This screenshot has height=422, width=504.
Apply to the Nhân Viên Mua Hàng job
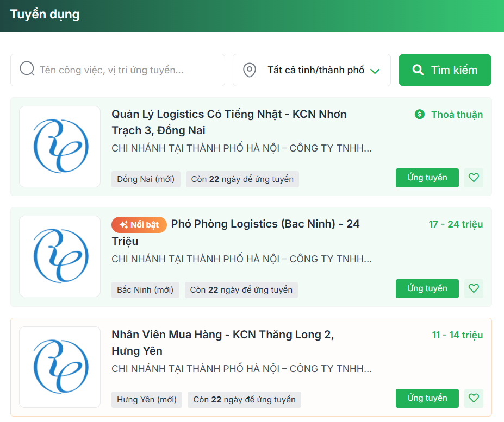tap(427, 398)
